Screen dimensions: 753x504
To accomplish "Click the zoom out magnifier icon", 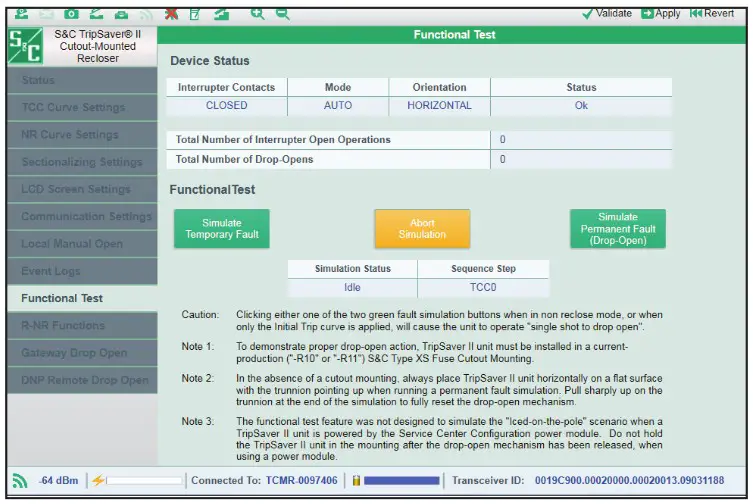I will pos(283,14).
